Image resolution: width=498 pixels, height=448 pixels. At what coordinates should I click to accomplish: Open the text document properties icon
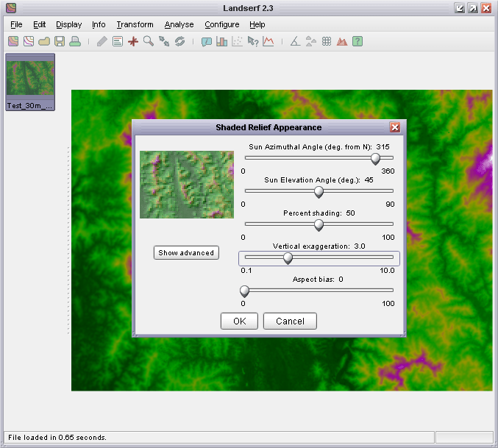click(118, 41)
